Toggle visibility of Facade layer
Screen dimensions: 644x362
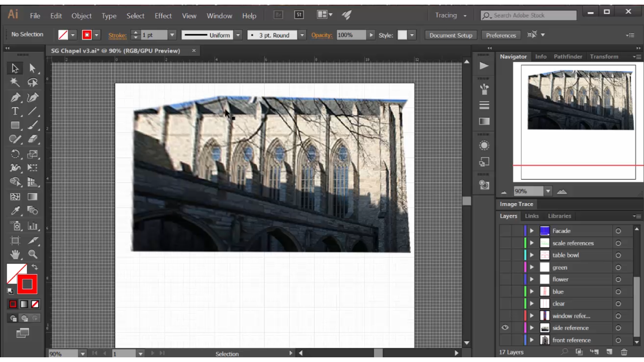(505, 230)
